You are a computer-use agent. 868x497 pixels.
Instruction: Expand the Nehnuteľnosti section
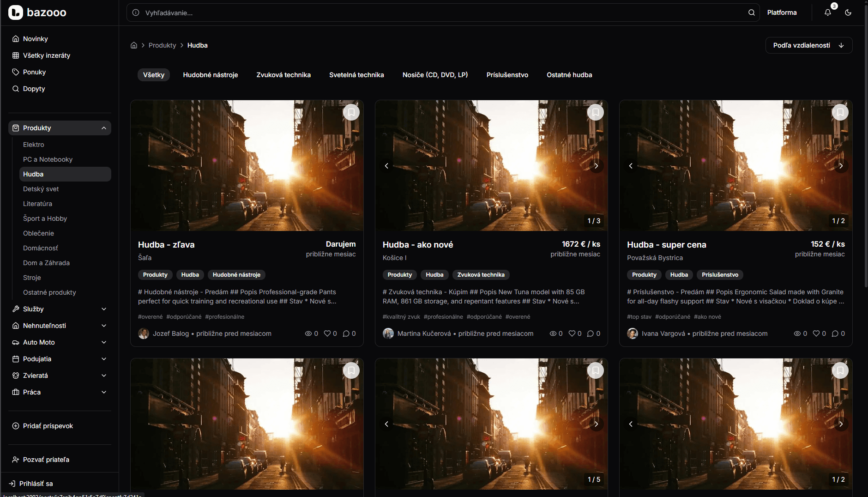[x=60, y=326]
